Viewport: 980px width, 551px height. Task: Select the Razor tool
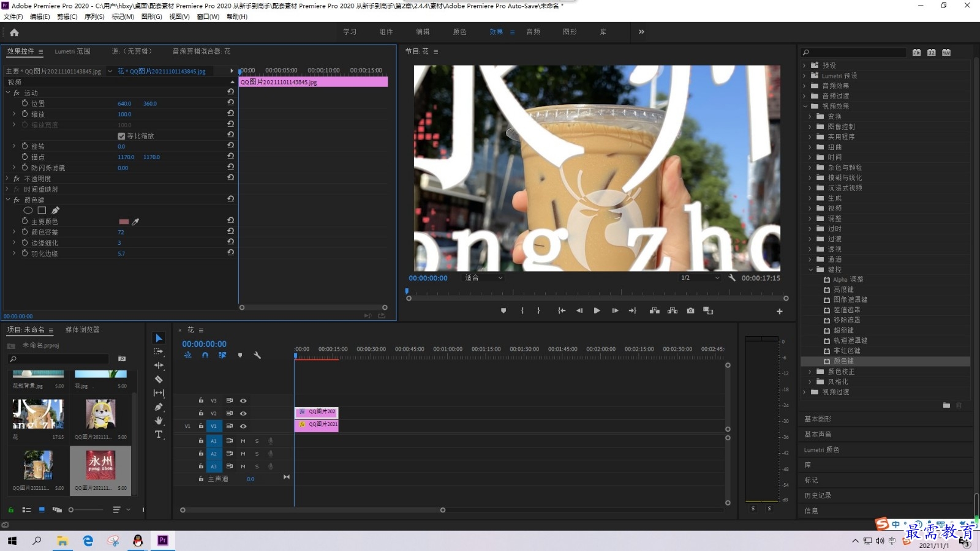pyautogui.click(x=159, y=380)
